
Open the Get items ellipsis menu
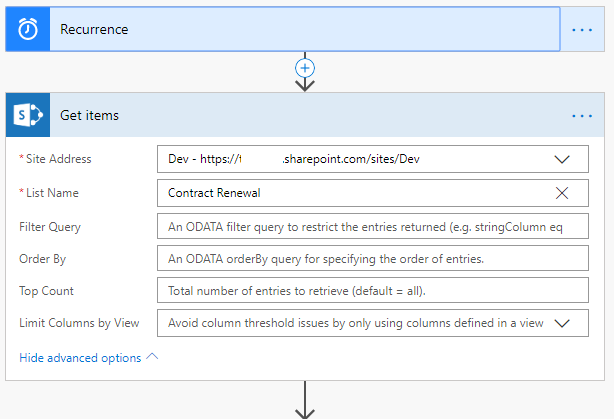click(x=582, y=116)
